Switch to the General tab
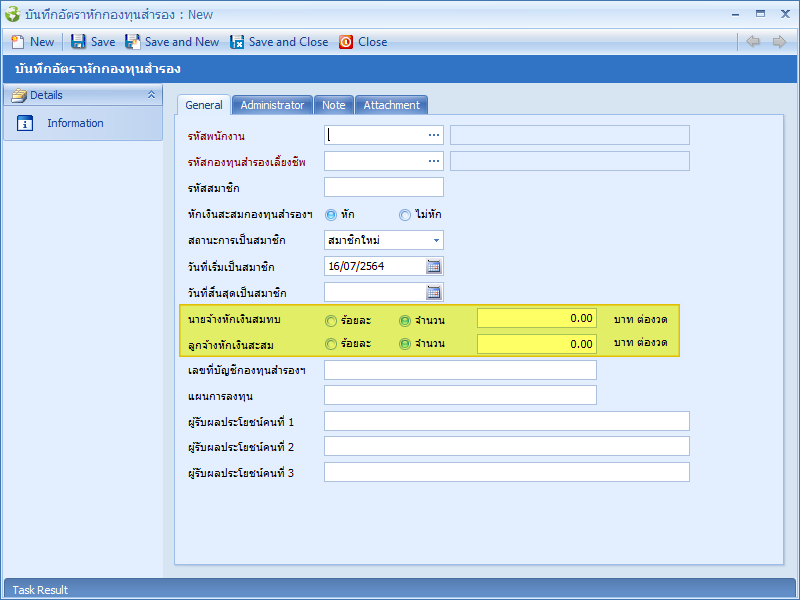 pos(204,105)
